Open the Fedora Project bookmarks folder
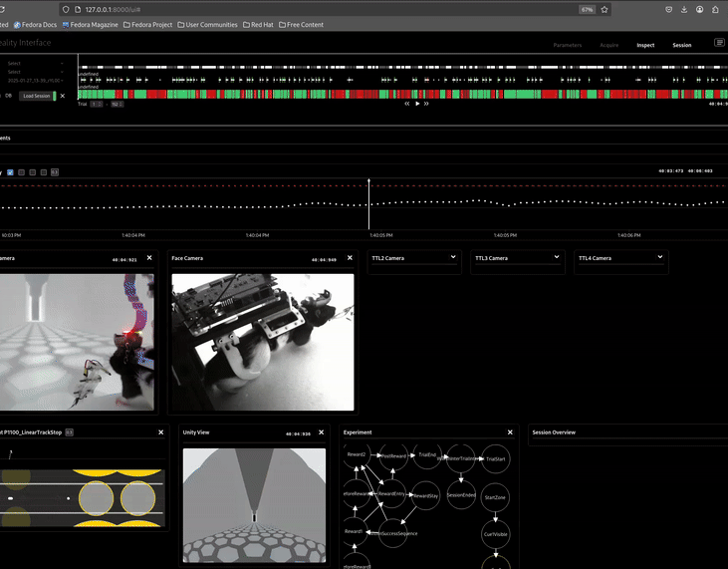728x569 pixels. 147,25
